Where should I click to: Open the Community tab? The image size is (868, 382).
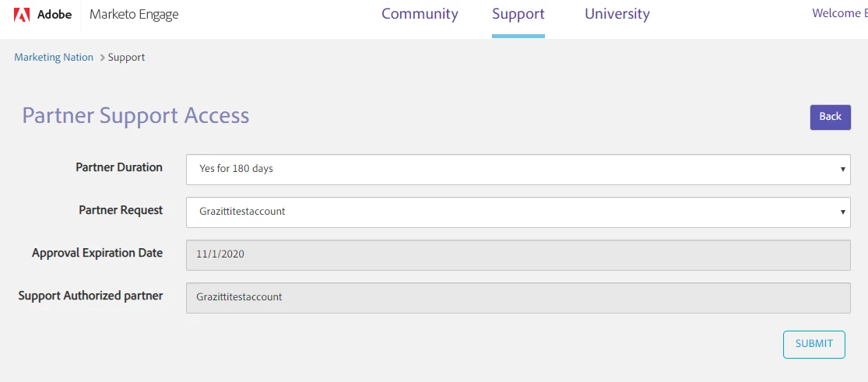pos(420,14)
